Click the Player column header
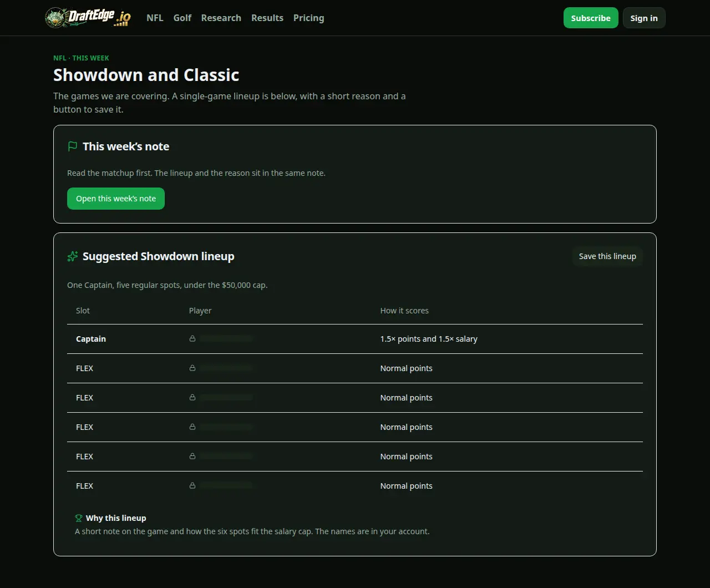 coord(200,311)
